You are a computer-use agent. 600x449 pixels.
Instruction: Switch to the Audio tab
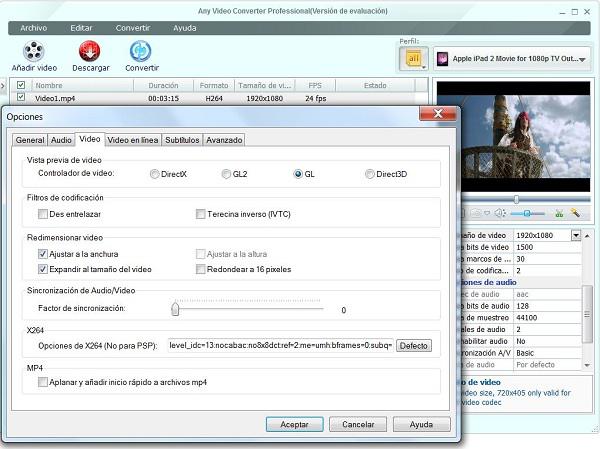point(61,140)
